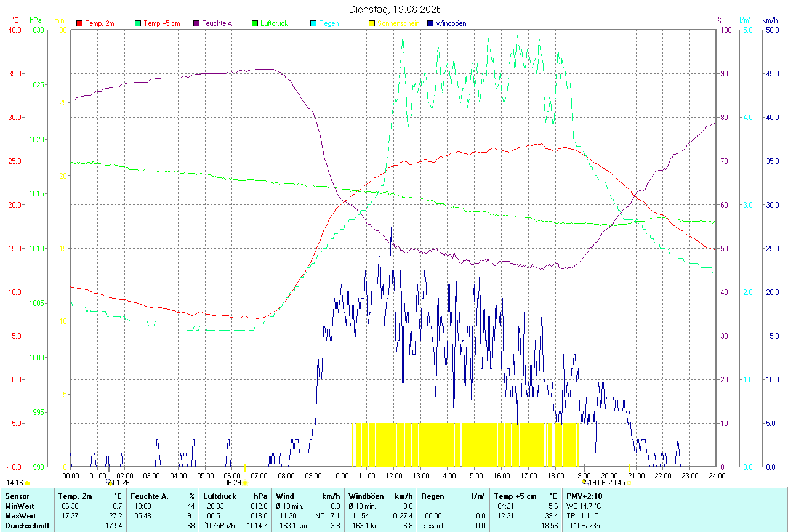
Task: Click the Sensor row header label
Action: [17, 496]
